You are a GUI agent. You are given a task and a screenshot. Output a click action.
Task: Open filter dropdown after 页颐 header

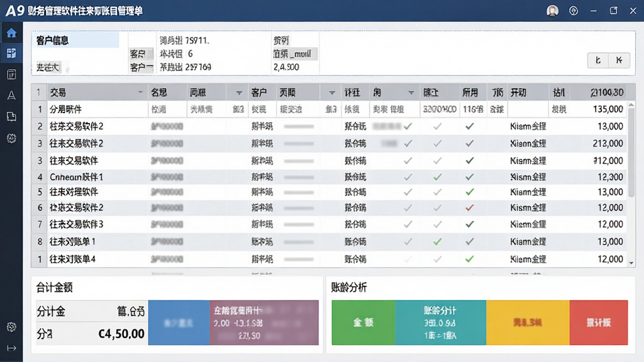(x=332, y=93)
